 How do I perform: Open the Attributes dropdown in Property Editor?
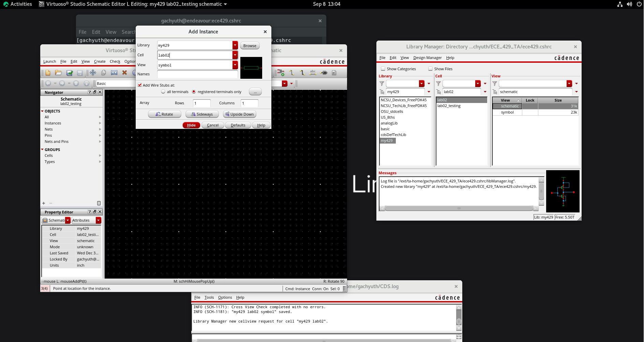click(99, 220)
